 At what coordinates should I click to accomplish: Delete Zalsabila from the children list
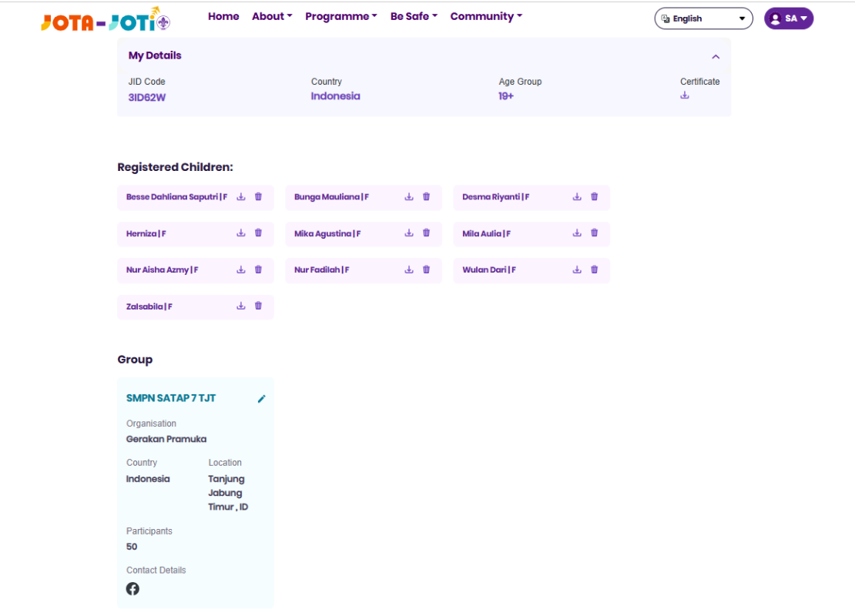pyautogui.click(x=258, y=306)
